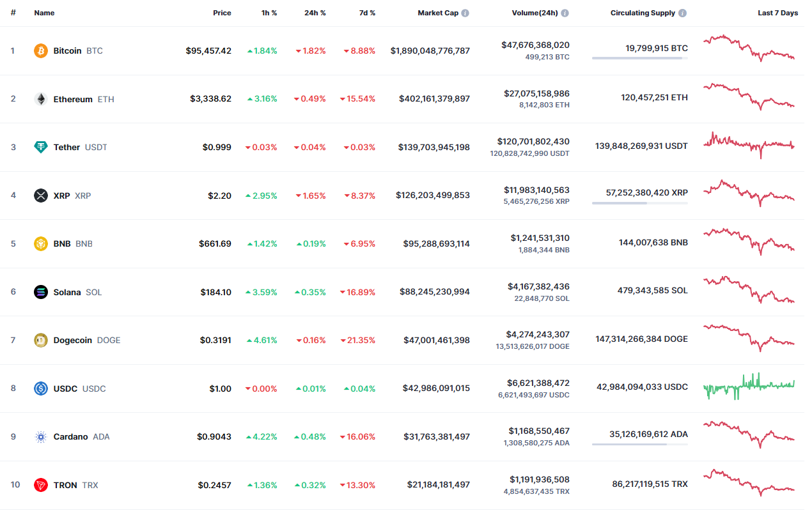Click Ethereum price $3,338.62
Viewport: 812px width, 515px height.
[x=211, y=99]
